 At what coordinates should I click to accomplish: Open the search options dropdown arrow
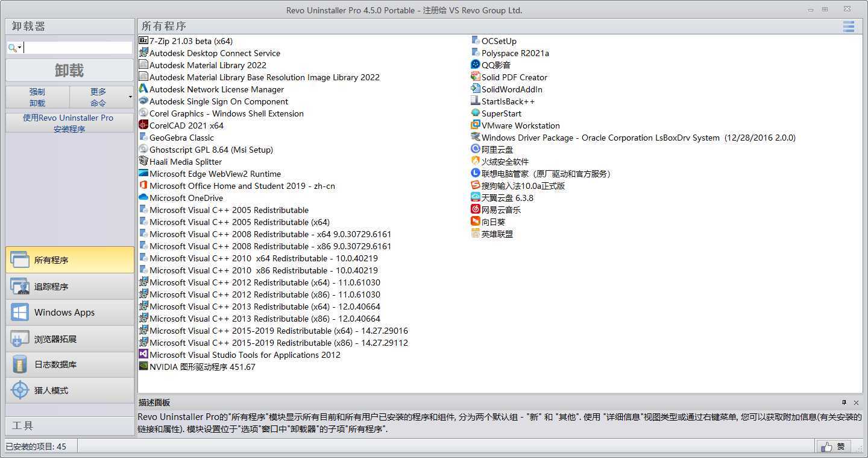20,48
